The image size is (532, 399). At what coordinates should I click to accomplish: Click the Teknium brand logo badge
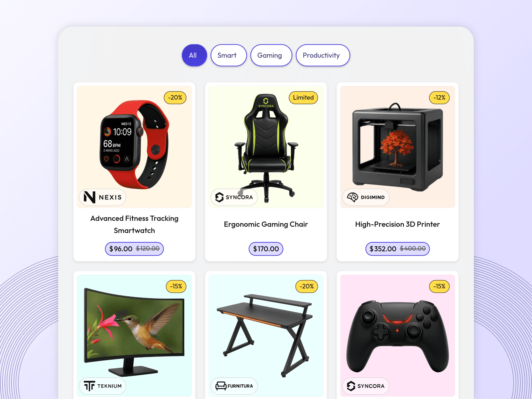point(102,386)
